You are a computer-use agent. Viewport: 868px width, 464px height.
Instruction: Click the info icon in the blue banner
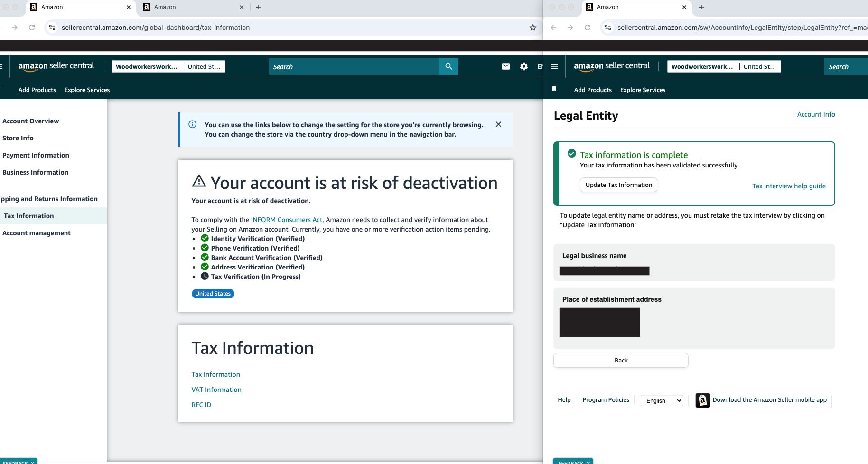click(x=192, y=124)
